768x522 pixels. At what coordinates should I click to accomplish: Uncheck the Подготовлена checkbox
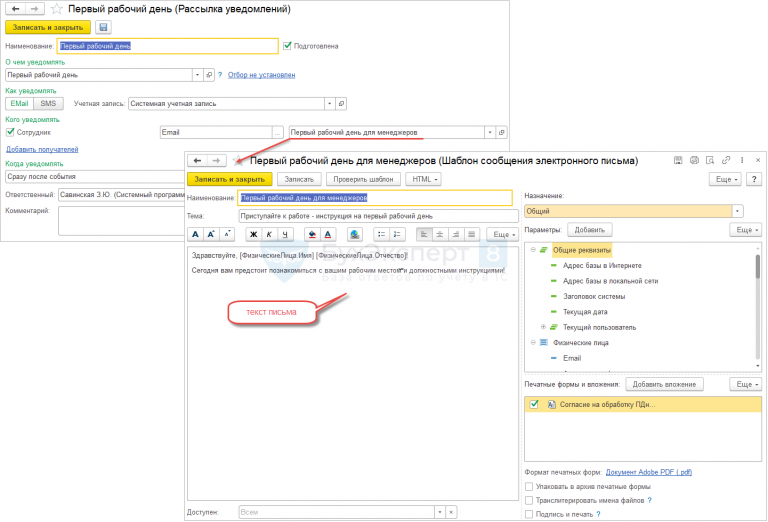coord(288,45)
